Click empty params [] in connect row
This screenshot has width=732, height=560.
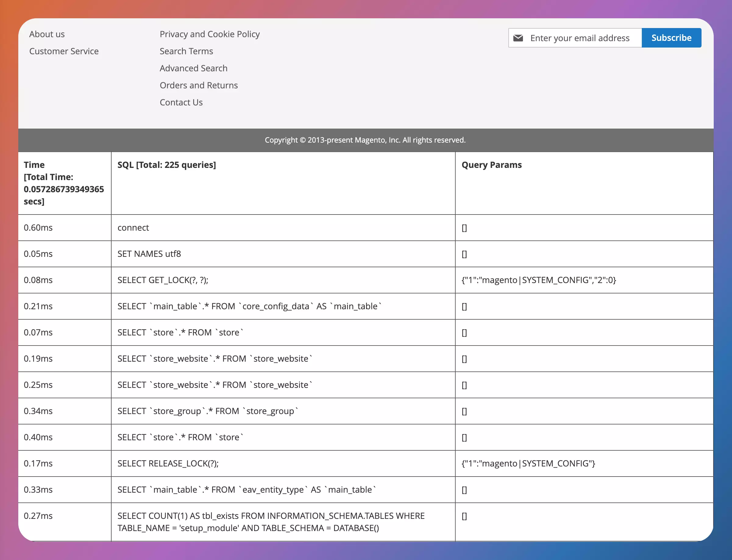pyautogui.click(x=584, y=228)
